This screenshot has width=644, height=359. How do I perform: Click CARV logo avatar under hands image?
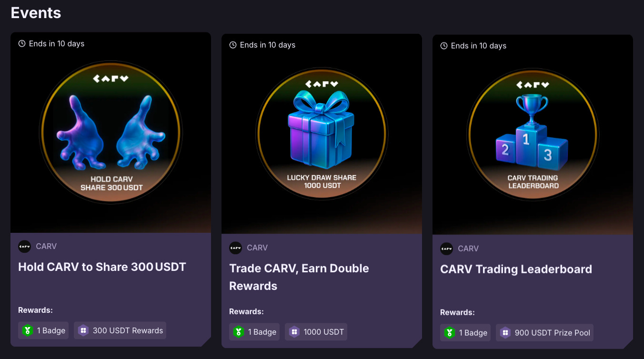point(24,246)
